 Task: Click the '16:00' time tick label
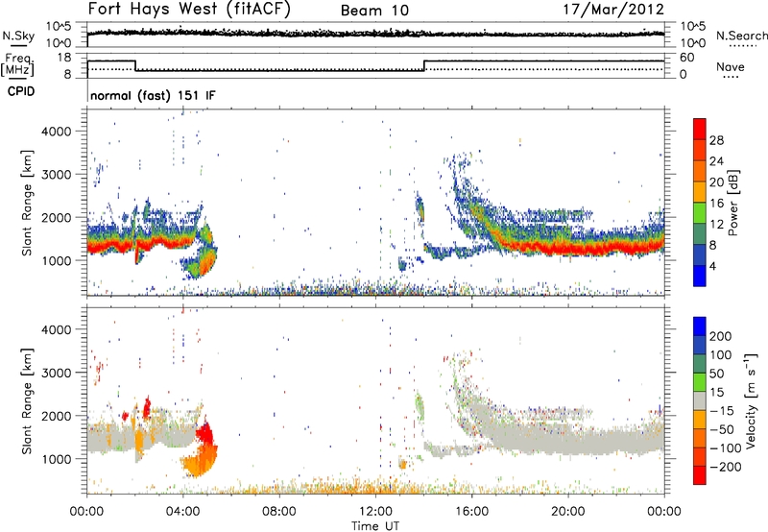(x=471, y=512)
